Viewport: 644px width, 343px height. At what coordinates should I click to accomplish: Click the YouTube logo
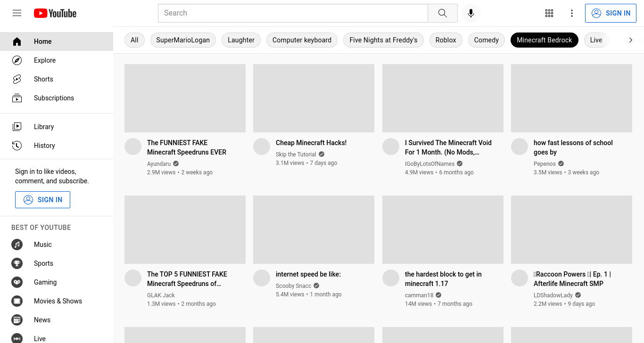[55, 13]
